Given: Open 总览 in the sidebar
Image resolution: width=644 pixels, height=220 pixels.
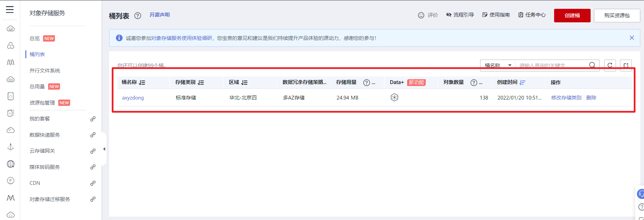Looking at the screenshot, I should pos(34,39).
